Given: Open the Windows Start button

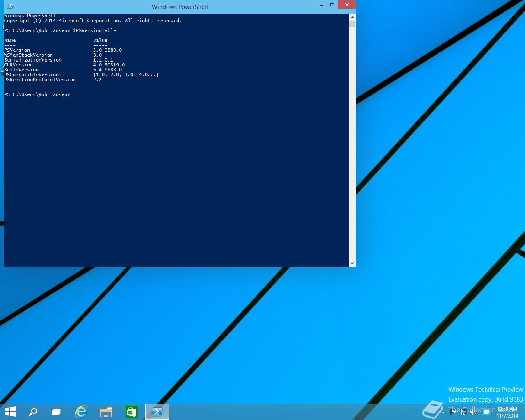Looking at the screenshot, I should click(10, 412).
